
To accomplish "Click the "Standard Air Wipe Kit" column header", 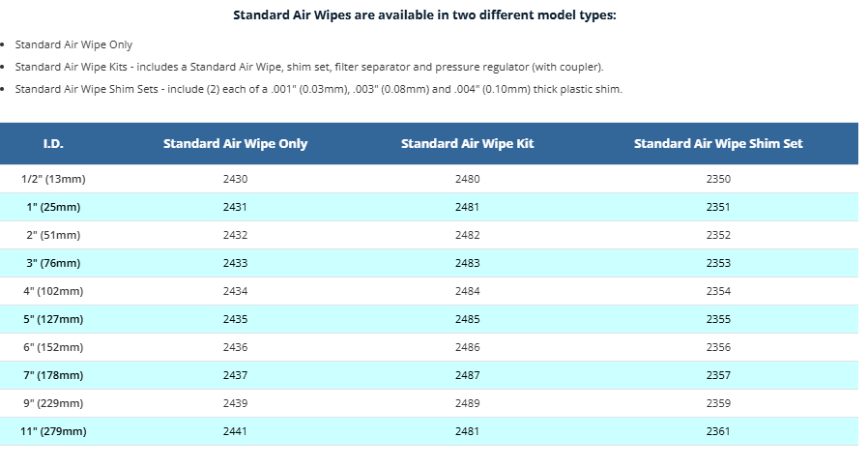I will tap(467, 144).
